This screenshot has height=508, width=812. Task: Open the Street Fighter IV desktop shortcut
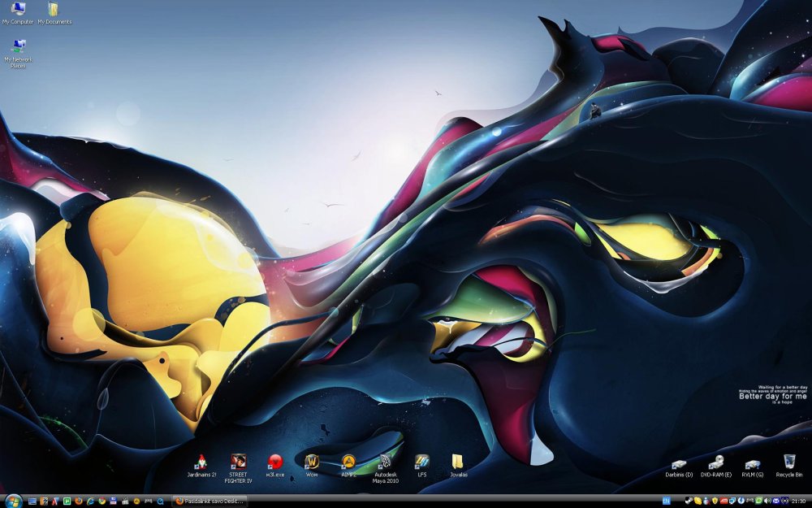click(239, 462)
